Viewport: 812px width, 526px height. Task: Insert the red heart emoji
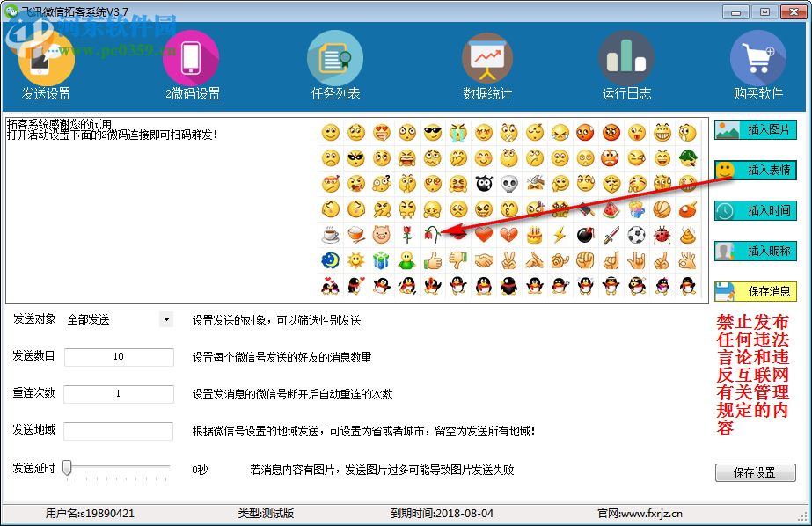click(x=484, y=235)
